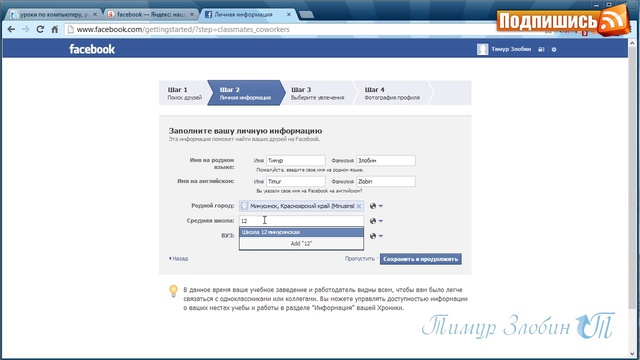
Task: Click the English Фамилия field with Zlobin
Action: tap(386, 181)
